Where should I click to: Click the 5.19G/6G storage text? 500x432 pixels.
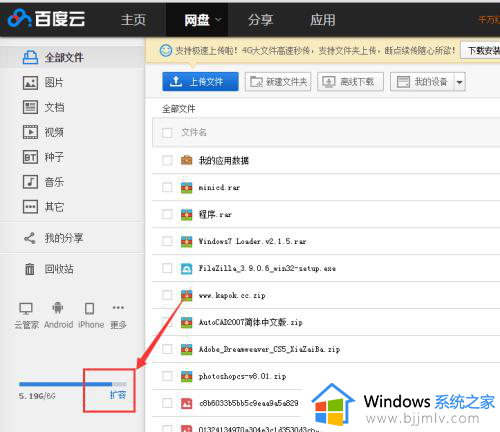[x=37, y=396]
